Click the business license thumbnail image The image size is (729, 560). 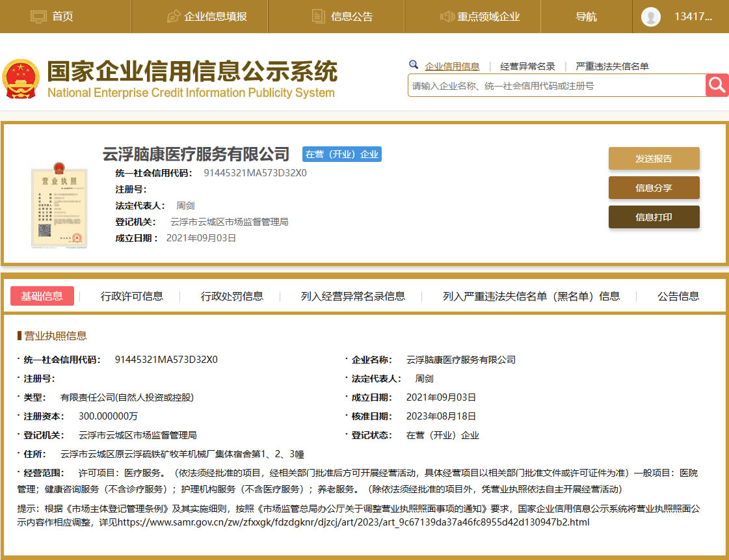[59, 204]
